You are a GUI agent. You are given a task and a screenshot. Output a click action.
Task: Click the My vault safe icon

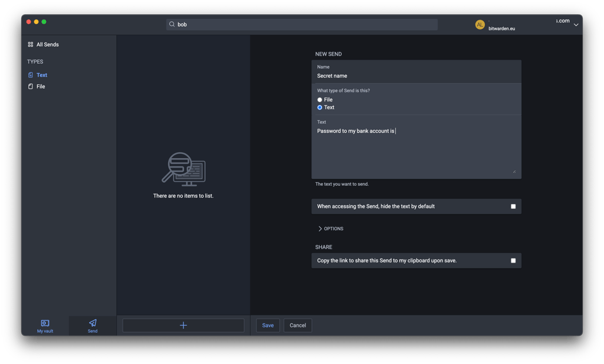pos(45,323)
